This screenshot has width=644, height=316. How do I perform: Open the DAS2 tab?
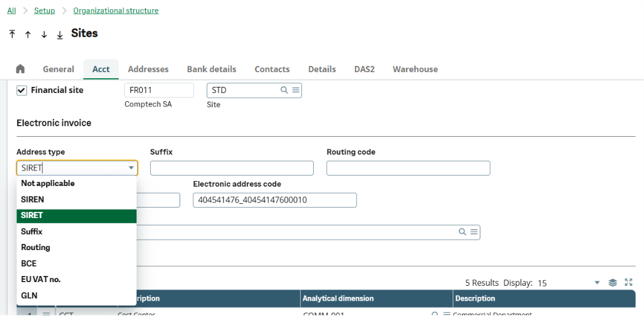pos(364,69)
